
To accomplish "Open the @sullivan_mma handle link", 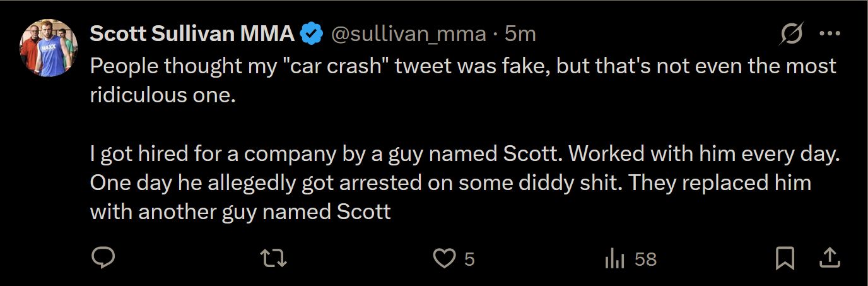I will pos(409,34).
